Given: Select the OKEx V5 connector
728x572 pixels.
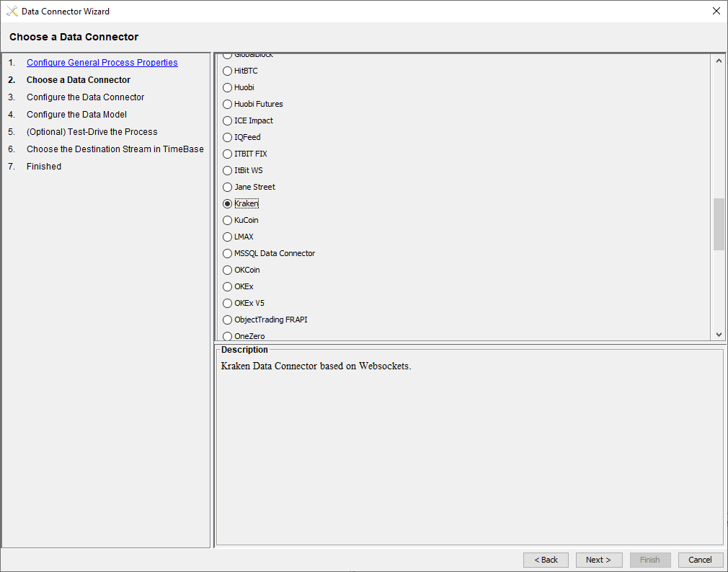Looking at the screenshot, I should coord(228,303).
